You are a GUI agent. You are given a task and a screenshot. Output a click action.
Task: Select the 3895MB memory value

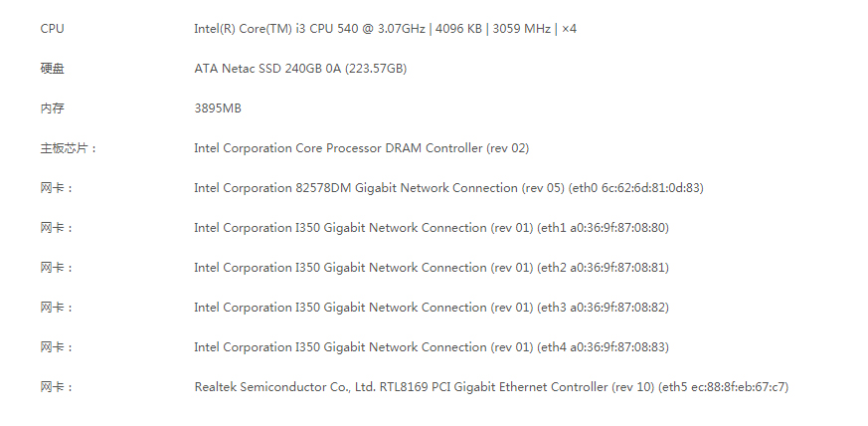coord(218,108)
